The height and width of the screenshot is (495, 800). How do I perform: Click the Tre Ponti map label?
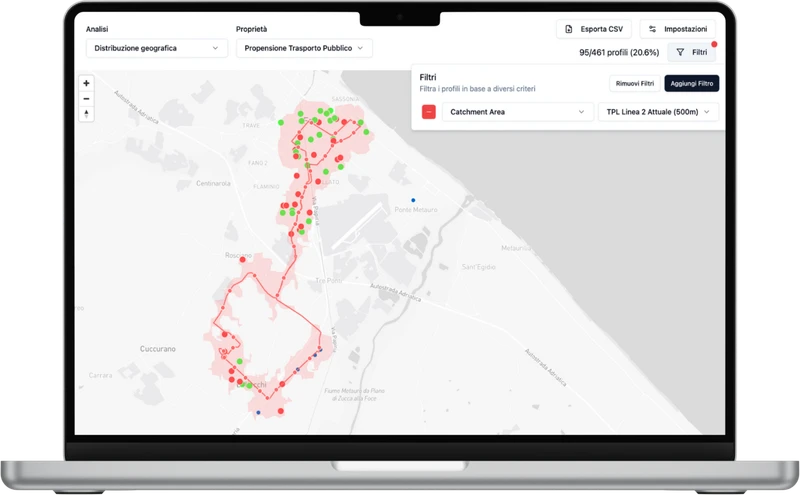[329, 281]
